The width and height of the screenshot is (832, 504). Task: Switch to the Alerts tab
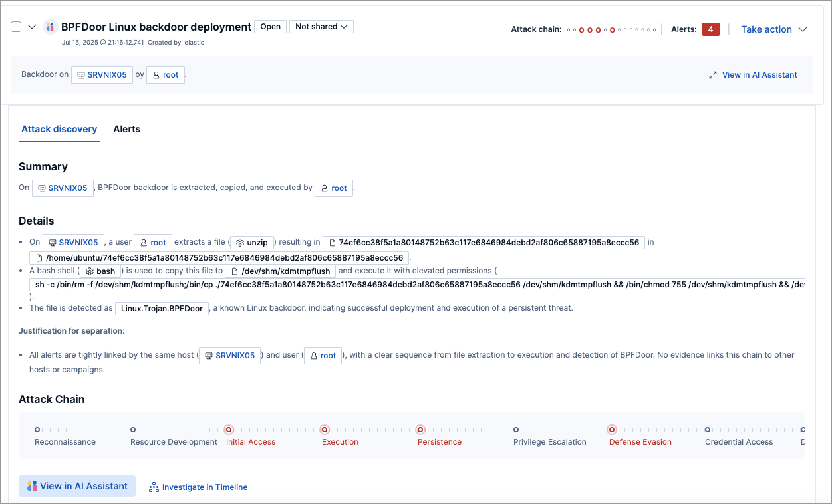[x=126, y=129]
